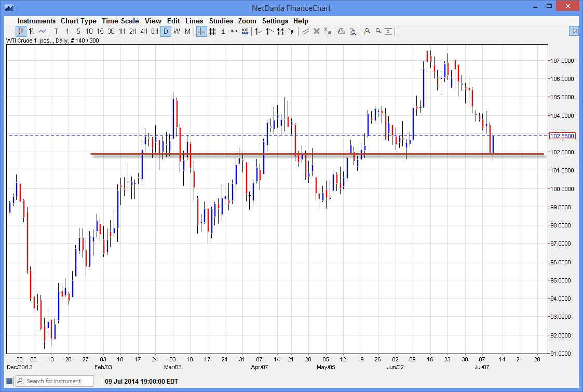Open the Zoom menu
Viewport: 583px width, 392px height.
[x=247, y=21]
